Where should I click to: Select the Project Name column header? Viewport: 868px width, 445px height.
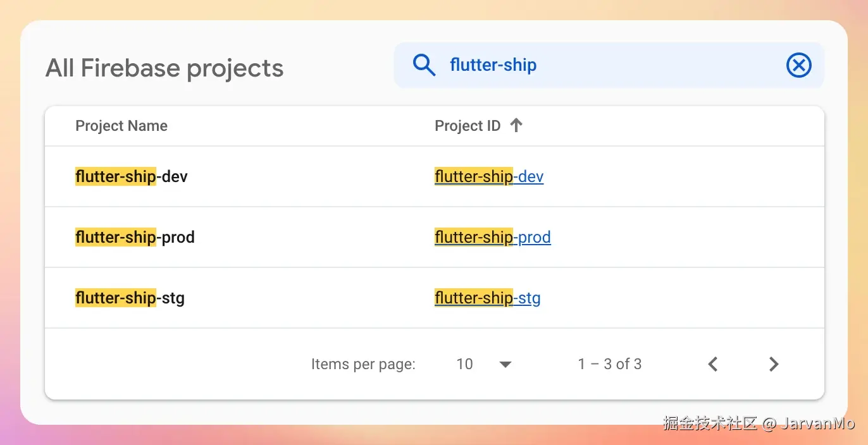tap(121, 126)
